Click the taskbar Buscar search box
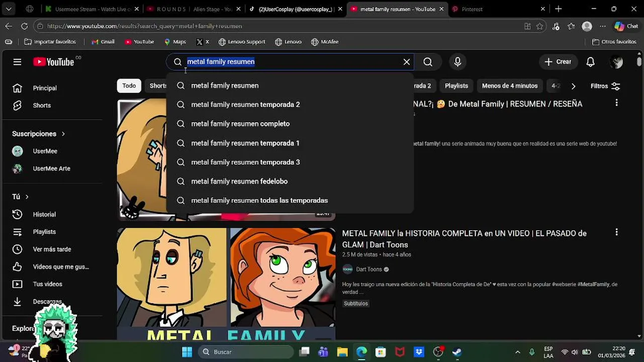 click(246, 352)
